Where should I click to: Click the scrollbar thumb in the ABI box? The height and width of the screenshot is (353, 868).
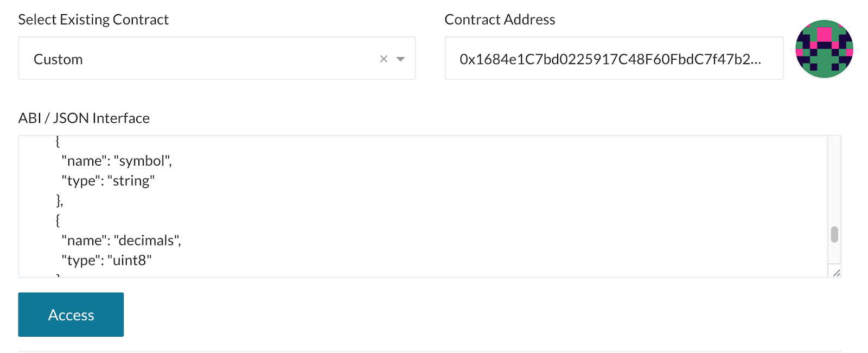834,235
